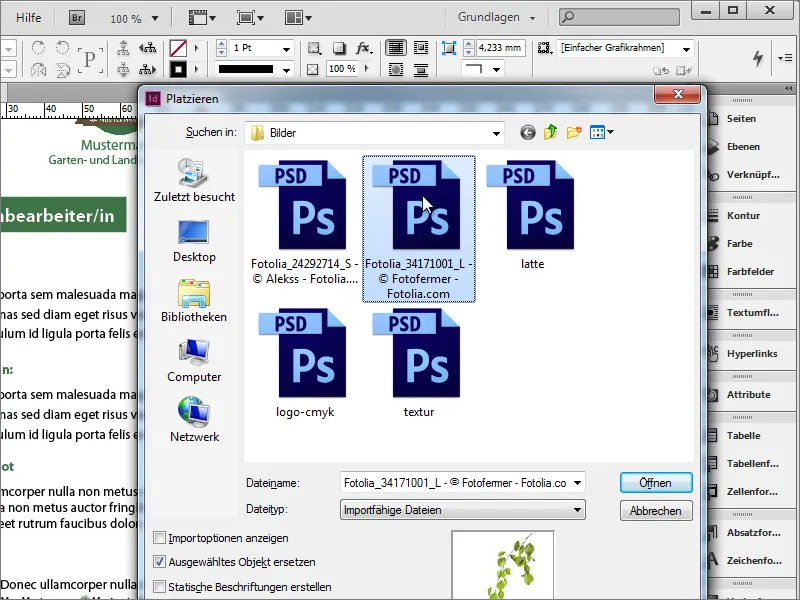The height and width of the screenshot is (600, 800).
Task: Open the arrange documents menu
Action: click(x=298, y=18)
